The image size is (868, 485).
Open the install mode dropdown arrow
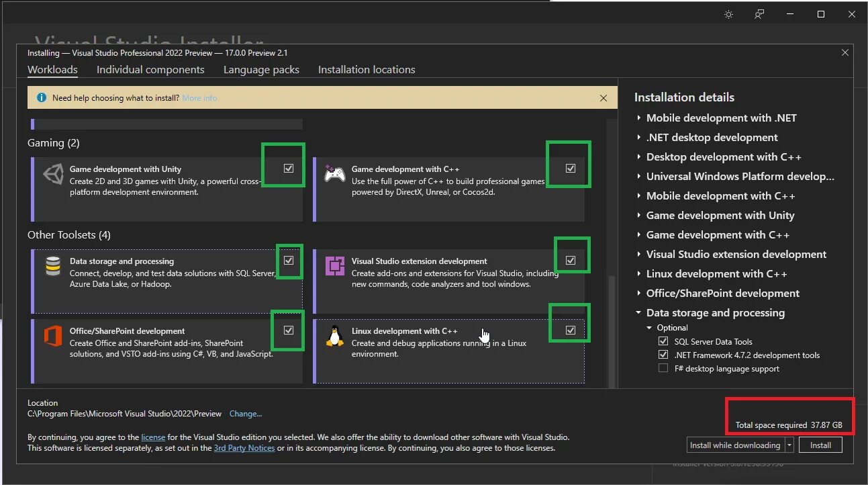point(789,445)
